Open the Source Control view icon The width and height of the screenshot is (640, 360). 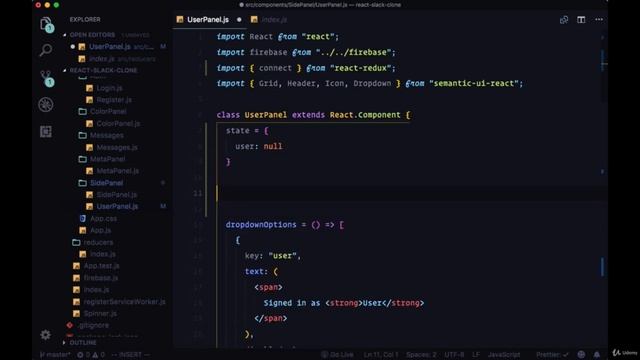click(46, 78)
